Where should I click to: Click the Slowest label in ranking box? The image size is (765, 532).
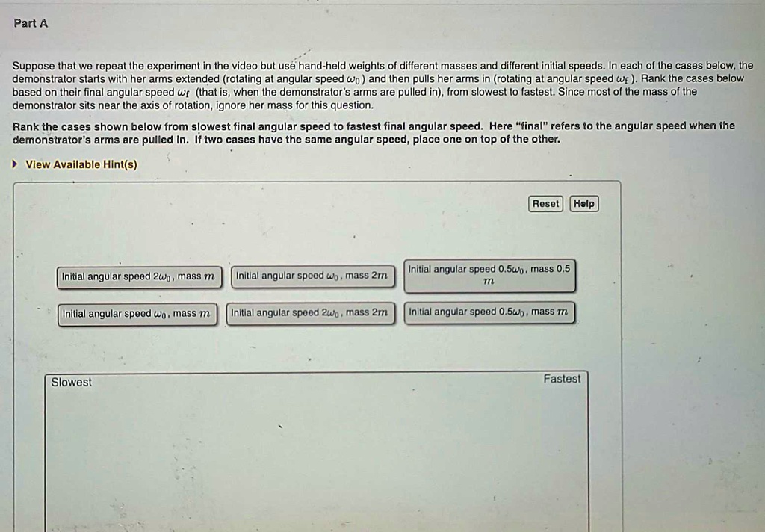(x=72, y=383)
